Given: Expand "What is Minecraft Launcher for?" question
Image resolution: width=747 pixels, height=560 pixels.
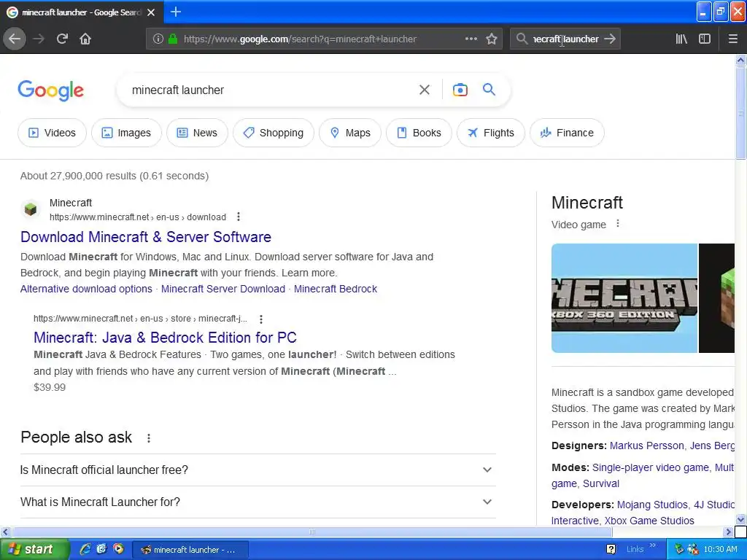Looking at the screenshot, I should click(x=258, y=502).
